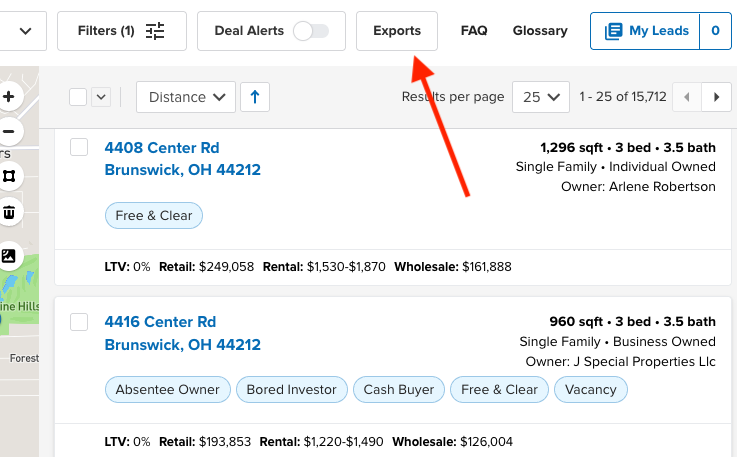
Task: Go to next results page
Action: (x=716, y=97)
